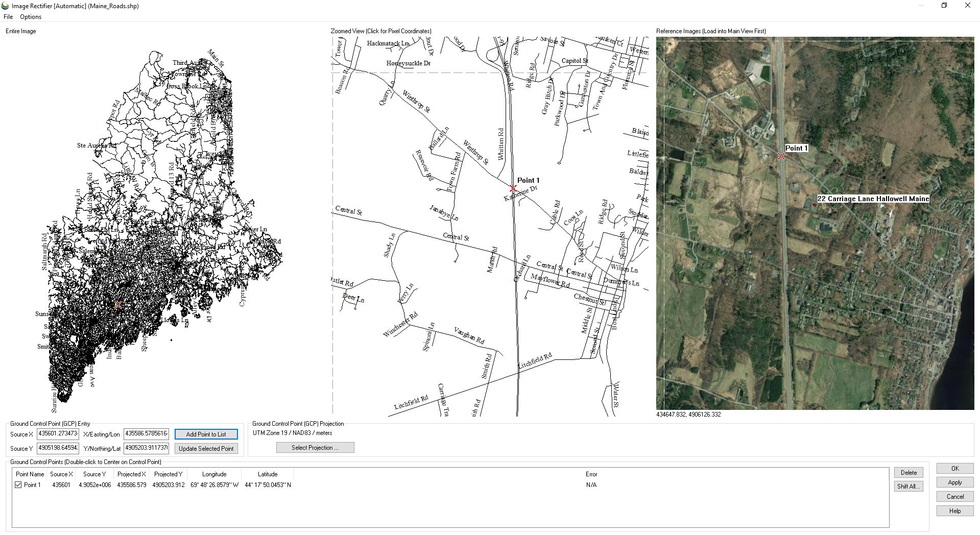This screenshot has height=535, width=980.
Task: Click the Shift All... button
Action: [909, 487]
